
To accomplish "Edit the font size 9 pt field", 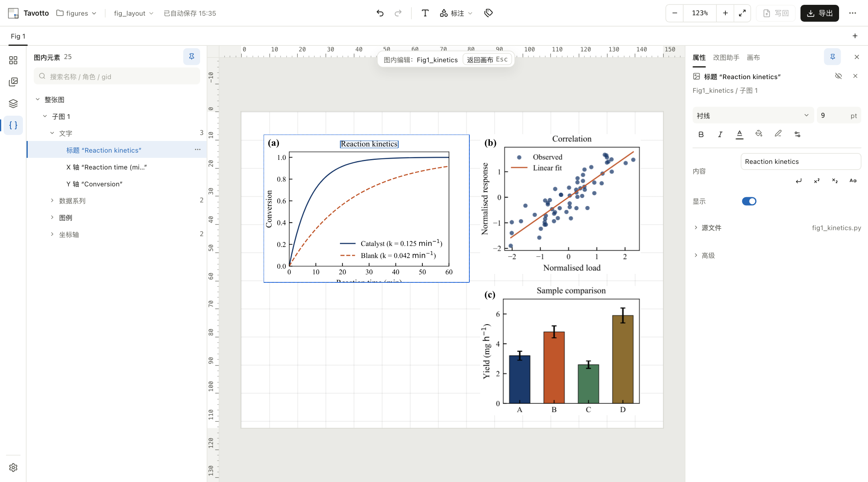I will pyautogui.click(x=839, y=116).
